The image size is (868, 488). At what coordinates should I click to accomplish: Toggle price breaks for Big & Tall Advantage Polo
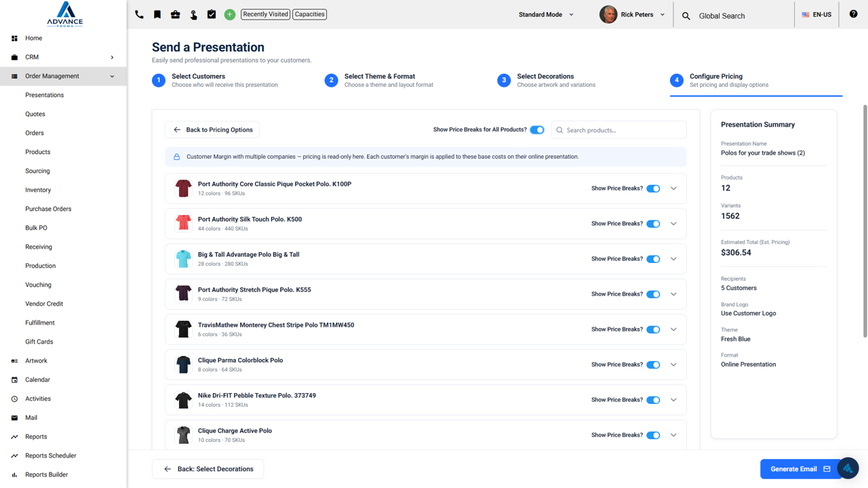point(653,259)
